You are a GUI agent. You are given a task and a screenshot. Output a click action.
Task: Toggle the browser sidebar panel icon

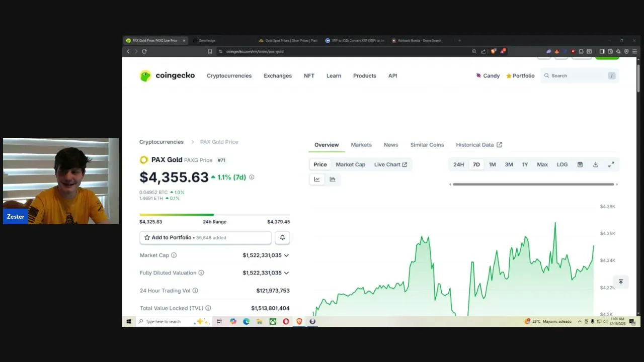(602, 51)
